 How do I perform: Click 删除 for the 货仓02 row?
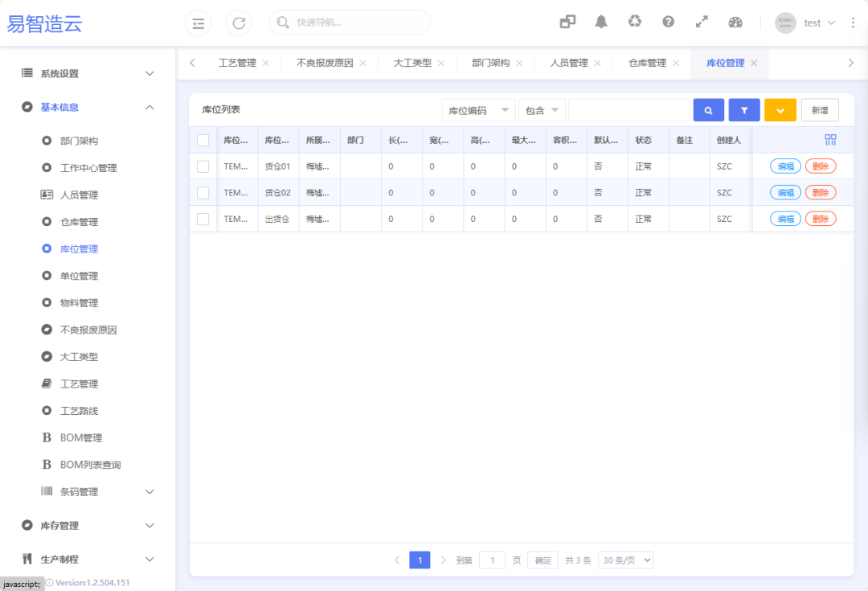pyautogui.click(x=820, y=193)
